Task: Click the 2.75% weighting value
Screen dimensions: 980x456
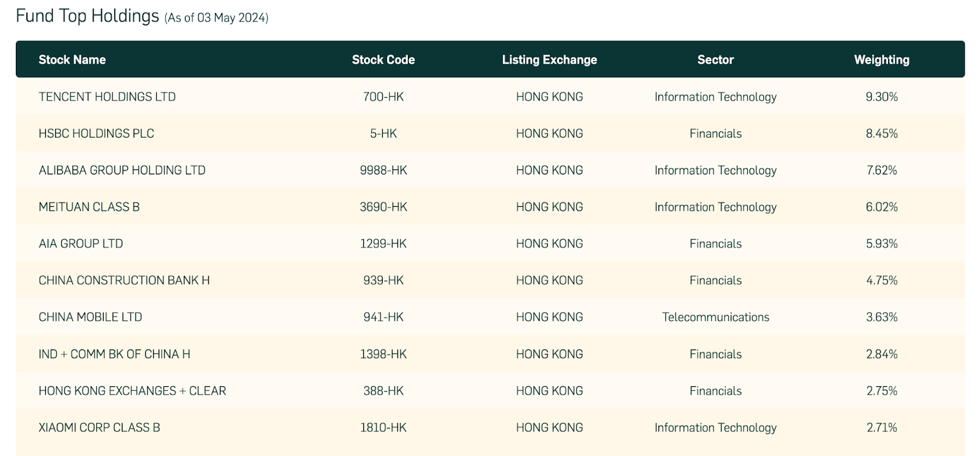Action: [x=882, y=391]
